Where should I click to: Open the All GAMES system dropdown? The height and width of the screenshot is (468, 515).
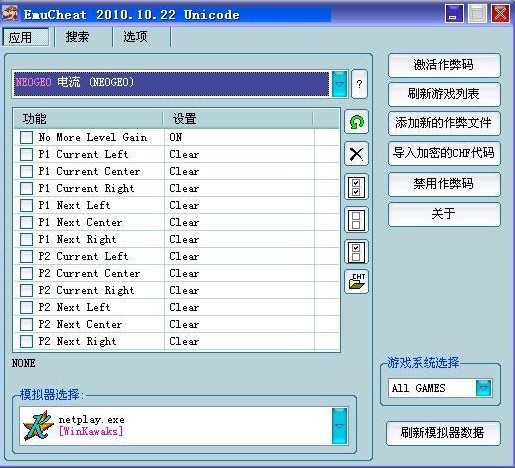point(484,388)
